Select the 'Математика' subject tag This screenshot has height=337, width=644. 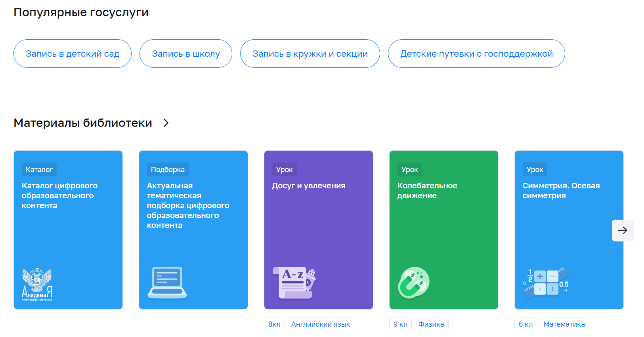(564, 324)
